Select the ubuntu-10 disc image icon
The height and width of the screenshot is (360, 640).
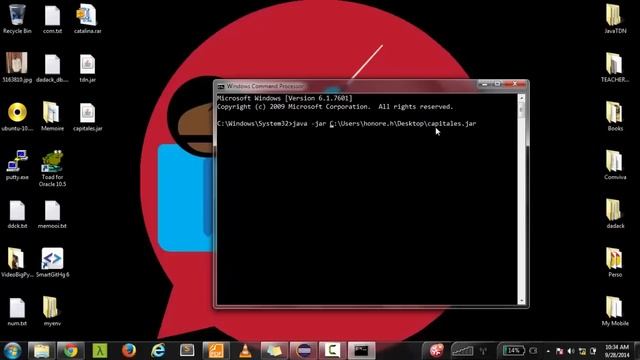click(17, 116)
